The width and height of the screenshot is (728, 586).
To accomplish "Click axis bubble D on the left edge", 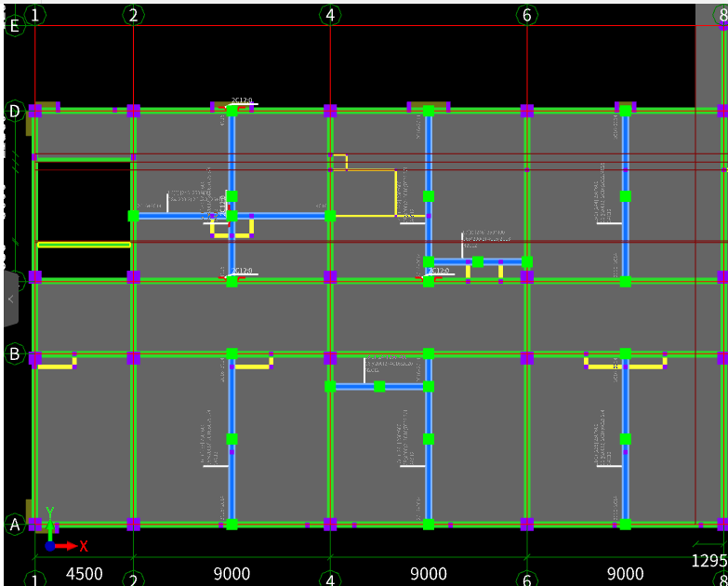I will pos(14,112).
